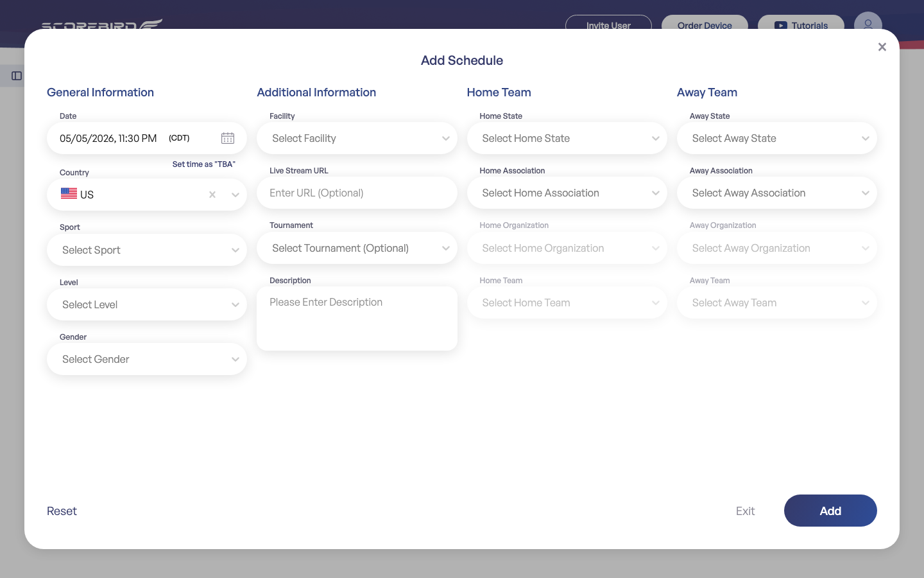The image size is (924, 578).
Task: Clear the US country selection
Action: [212, 195]
